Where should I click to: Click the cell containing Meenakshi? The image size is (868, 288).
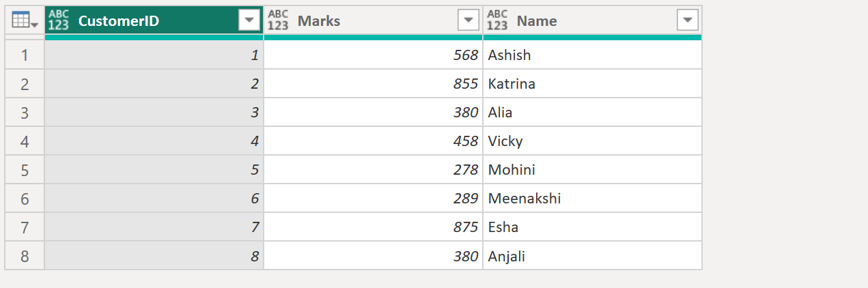[524, 199]
